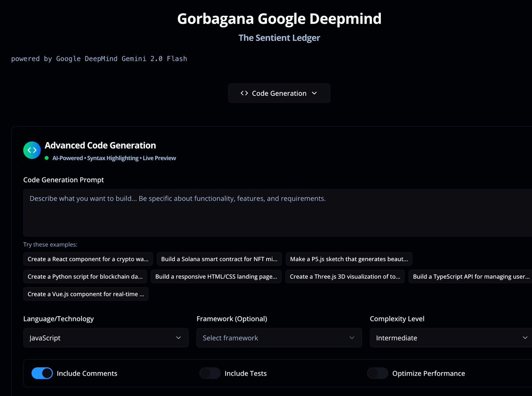Click the round code brackets logo icon
The height and width of the screenshot is (396, 532).
[x=32, y=150]
